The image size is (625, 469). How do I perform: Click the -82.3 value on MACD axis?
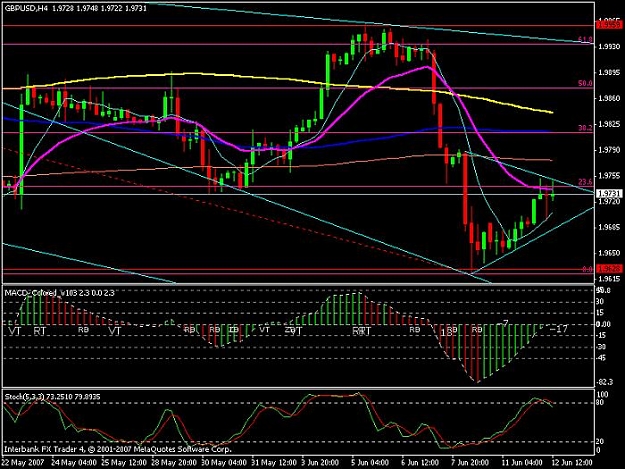click(x=605, y=383)
